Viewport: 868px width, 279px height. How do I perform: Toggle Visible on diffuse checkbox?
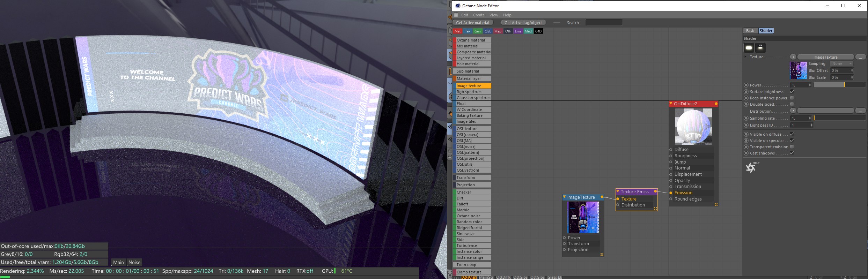[x=792, y=134]
